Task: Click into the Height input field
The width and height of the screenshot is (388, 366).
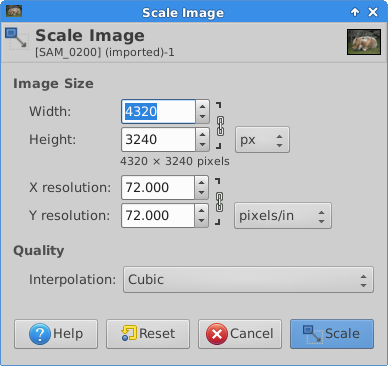Action: 158,140
